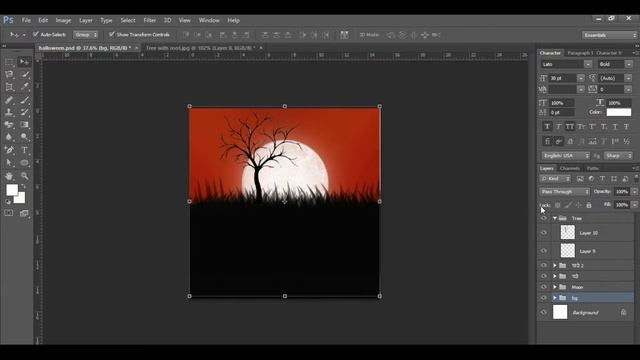Click the text Color swatch in Character panel
Screen dimensions: 640x360
pyautogui.click(x=619, y=112)
